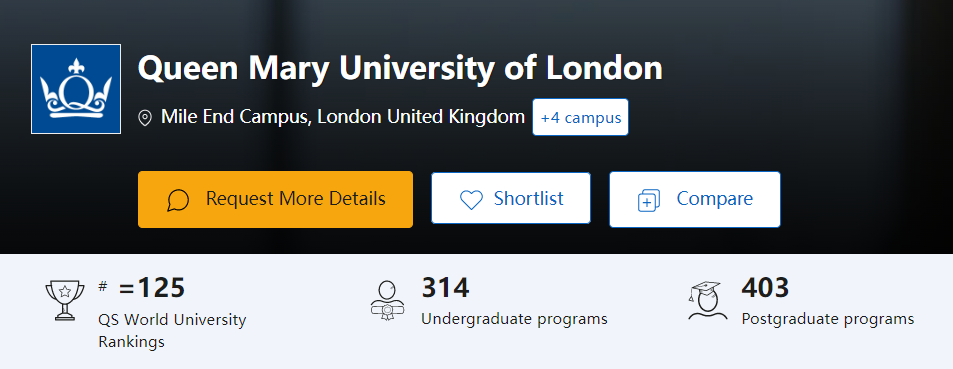The image size is (953, 369).
Task: Open the Postgraduate programs label
Action: click(828, 319)
